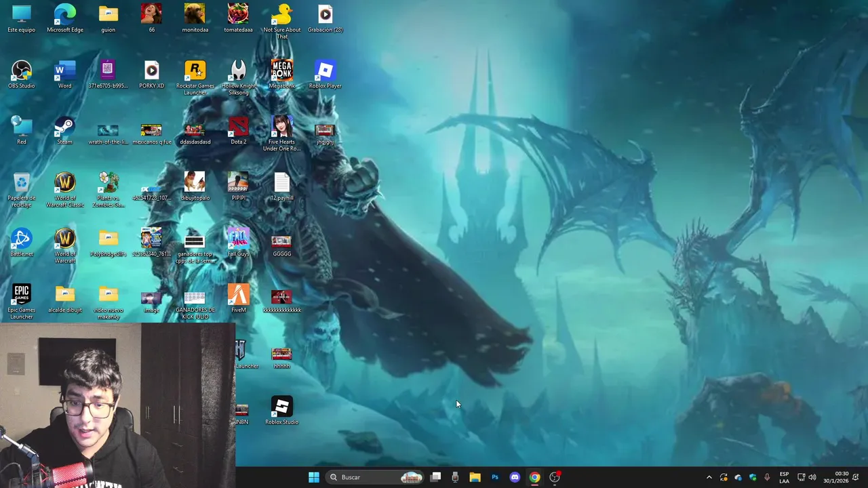Open the Not Sure About That duck shortcut
The image size is (868, 488).
(x=281, y=22)
